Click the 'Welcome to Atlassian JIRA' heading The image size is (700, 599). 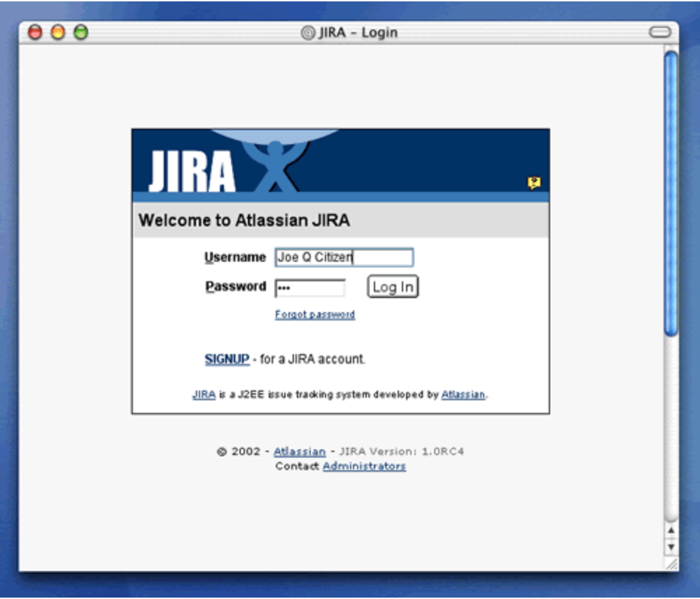[244, 220]
